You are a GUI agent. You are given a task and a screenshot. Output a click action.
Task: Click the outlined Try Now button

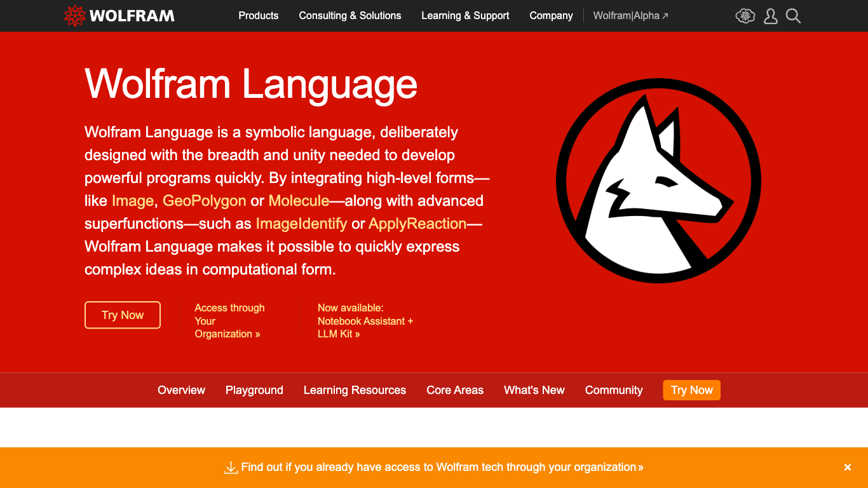(x=123, y=315)
